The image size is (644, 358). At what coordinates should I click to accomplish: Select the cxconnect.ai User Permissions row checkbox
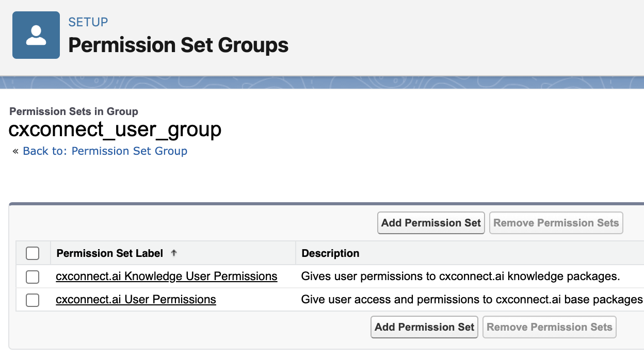33,300
